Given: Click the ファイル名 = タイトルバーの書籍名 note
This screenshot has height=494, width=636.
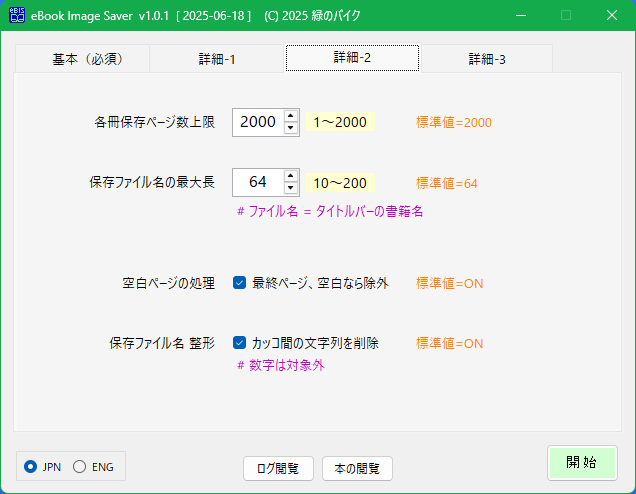Looking at the screenshot, I should tap(330, 211).
